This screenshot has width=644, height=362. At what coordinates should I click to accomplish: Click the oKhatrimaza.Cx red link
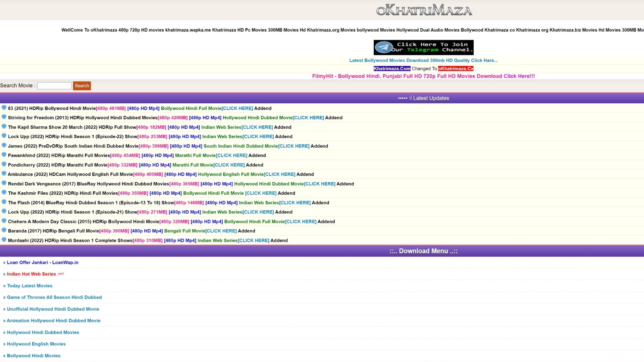point(455,69)
